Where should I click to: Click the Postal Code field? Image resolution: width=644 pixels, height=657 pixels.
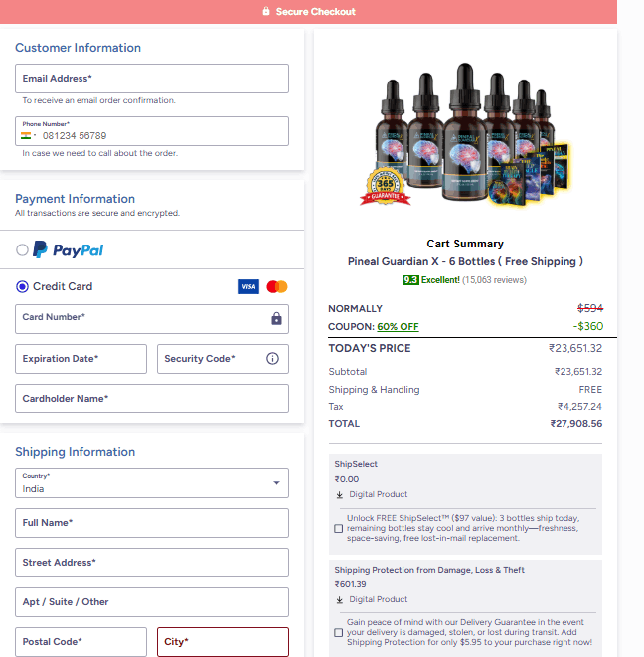click(x=80, y=642)
